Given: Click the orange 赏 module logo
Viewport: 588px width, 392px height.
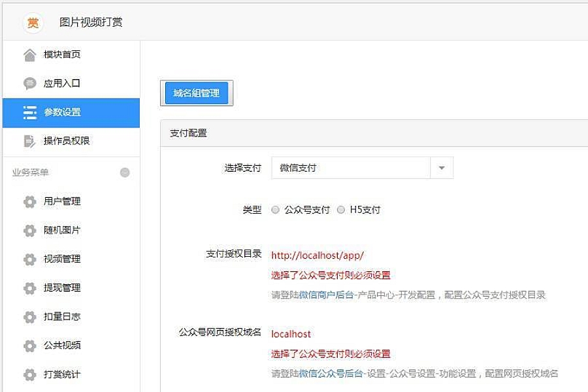Looking at the screenshot, I should (x=33, y=23).
